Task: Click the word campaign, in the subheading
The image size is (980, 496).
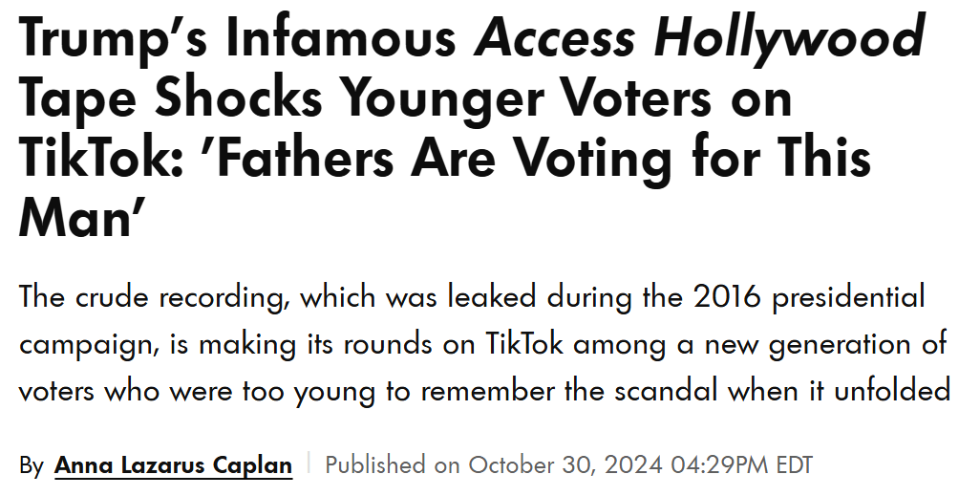Action: [x=90, y=346]
